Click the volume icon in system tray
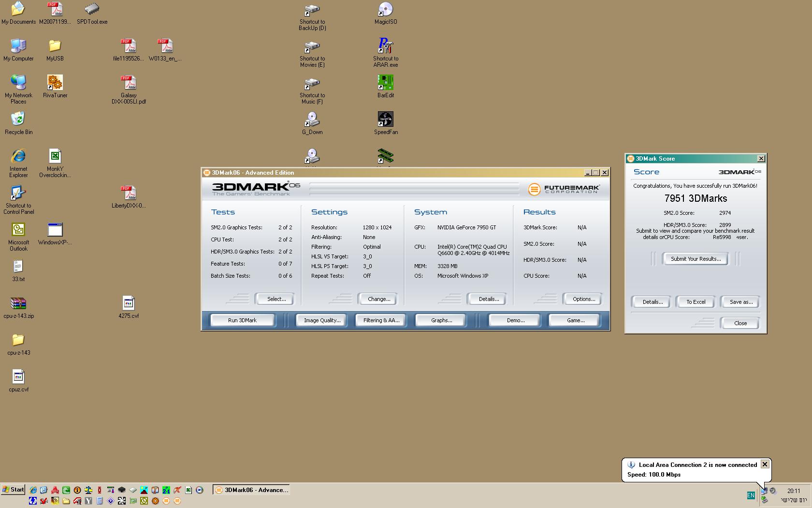The height and width of the screenshot is (508, 812). point(773,491)
